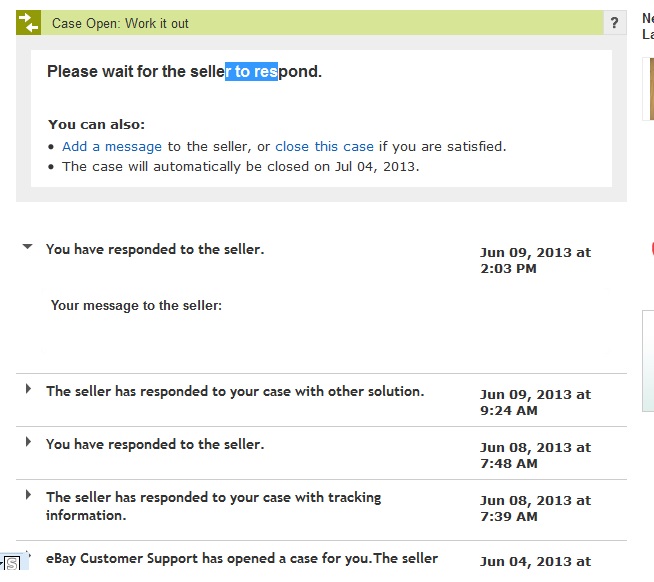This screenshot has height=582, width=654.
Task: Expand the eBay Customer Support case entry
Action: click(x=28, y=552)
